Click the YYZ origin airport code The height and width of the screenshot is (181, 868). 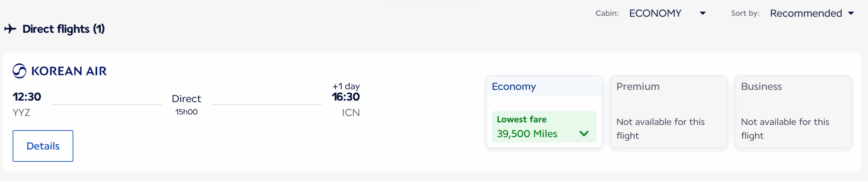point(21,113)
